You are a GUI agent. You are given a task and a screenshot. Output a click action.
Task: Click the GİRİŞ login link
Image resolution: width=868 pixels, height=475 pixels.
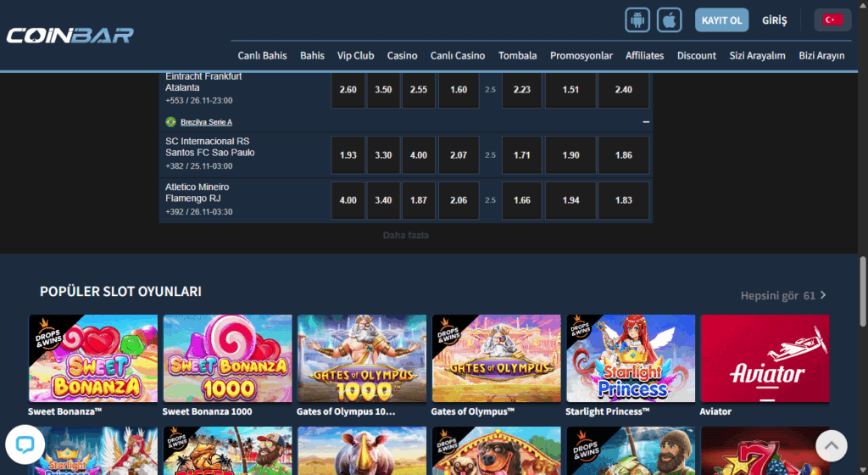[774, 20]
